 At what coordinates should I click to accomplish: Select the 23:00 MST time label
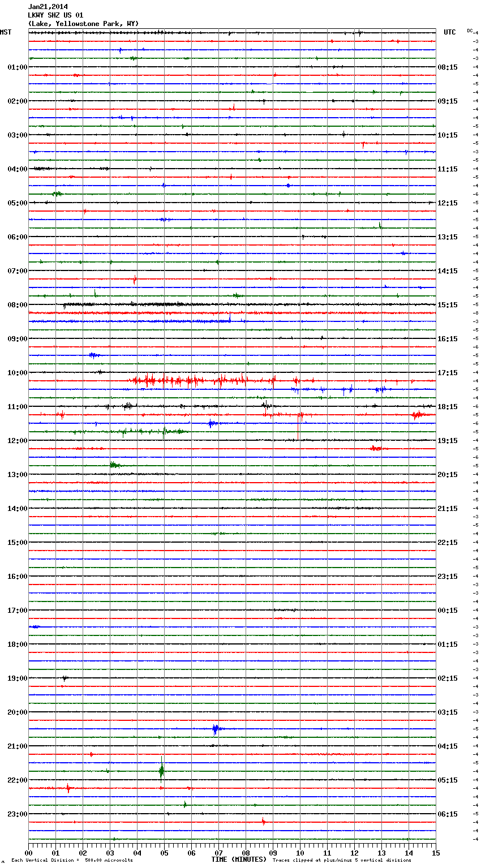tap(17, 814)
